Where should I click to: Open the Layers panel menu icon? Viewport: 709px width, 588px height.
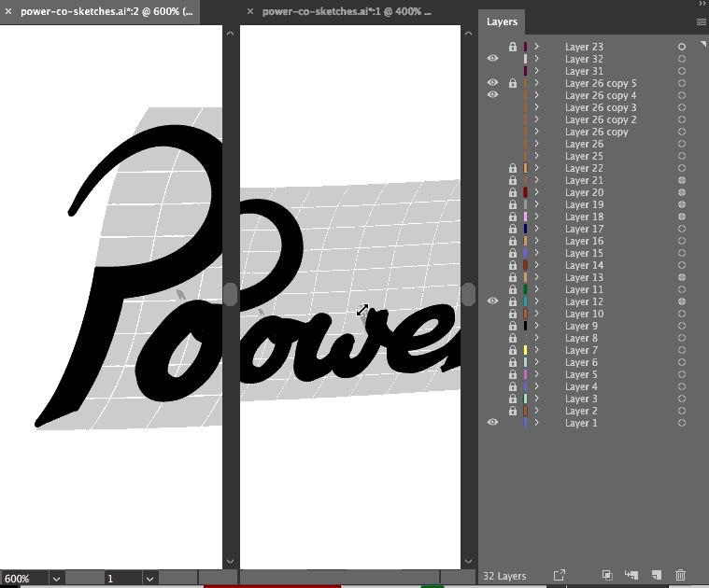[702, 21]
